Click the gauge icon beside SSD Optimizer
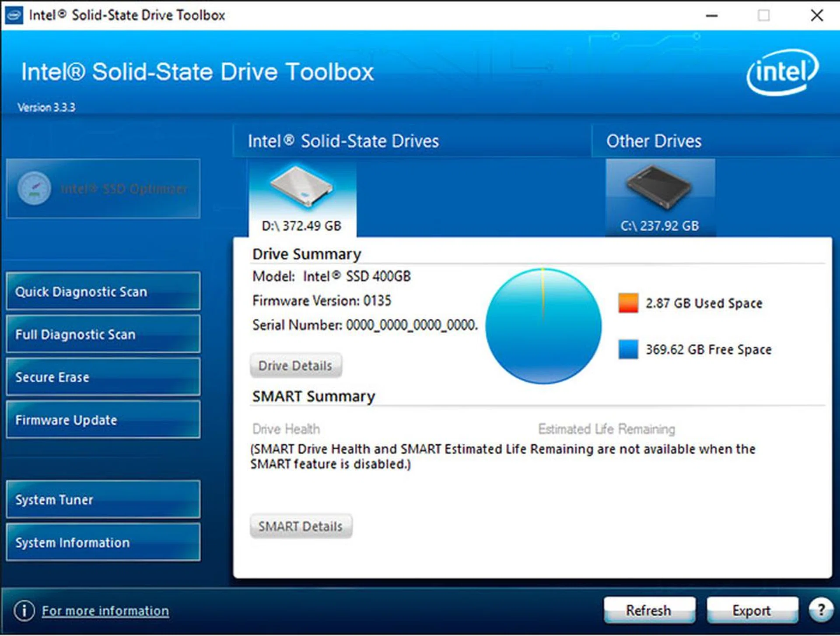840x636 pixels. (35, 188)
